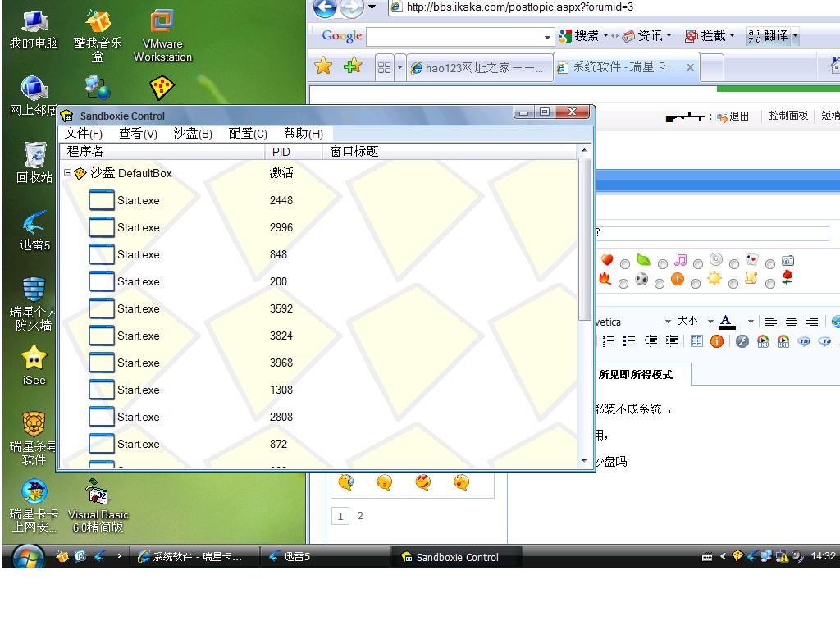Screen dimensions: 840x630
Task: Open the 酷我音乐盒 desktop icon
Action: 98,35
